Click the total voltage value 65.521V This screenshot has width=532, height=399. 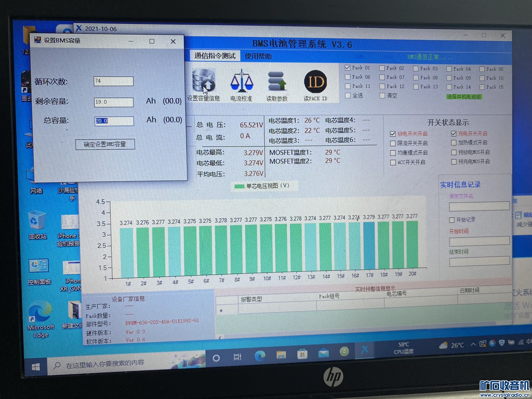click(x=251, y=125)
